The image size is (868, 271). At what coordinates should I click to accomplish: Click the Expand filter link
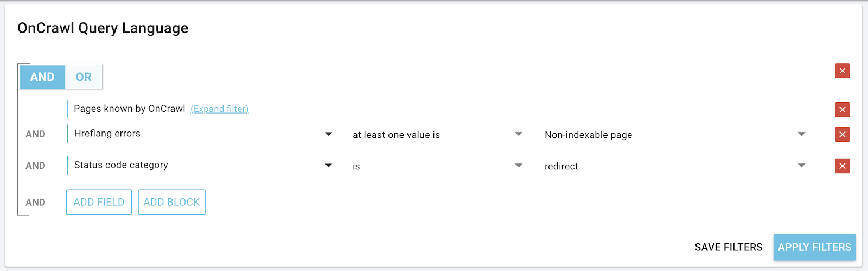(x=219, y=109)
